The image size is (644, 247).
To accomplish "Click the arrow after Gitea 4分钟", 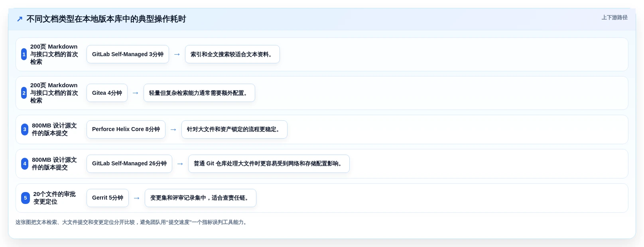I will [136, 93].
